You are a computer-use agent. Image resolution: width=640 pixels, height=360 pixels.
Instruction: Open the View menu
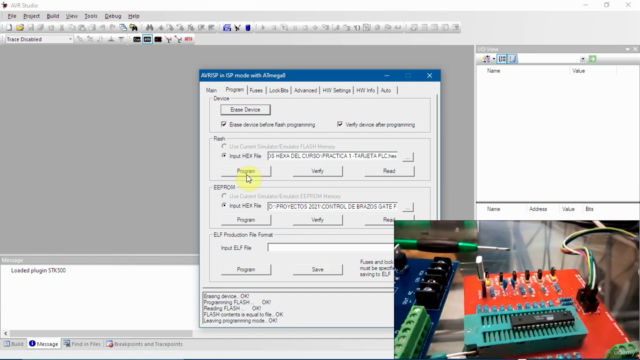pyautogui.click(x=71, y=16)
